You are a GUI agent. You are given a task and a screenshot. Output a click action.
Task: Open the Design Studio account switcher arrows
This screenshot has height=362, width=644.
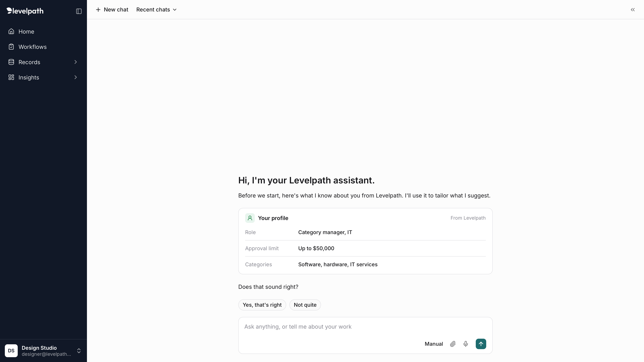(79, 351)
